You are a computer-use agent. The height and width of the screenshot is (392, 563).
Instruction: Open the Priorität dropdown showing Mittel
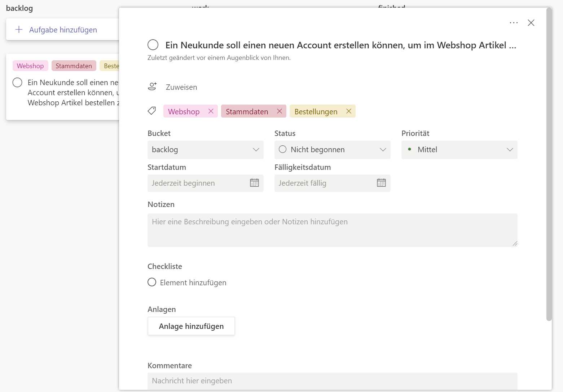pos(459,149)
